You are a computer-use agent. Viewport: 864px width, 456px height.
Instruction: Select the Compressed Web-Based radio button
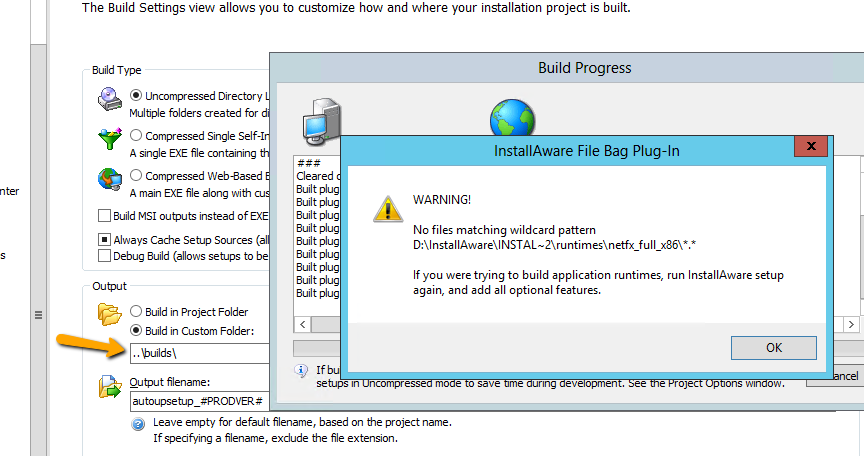point(136,175)
